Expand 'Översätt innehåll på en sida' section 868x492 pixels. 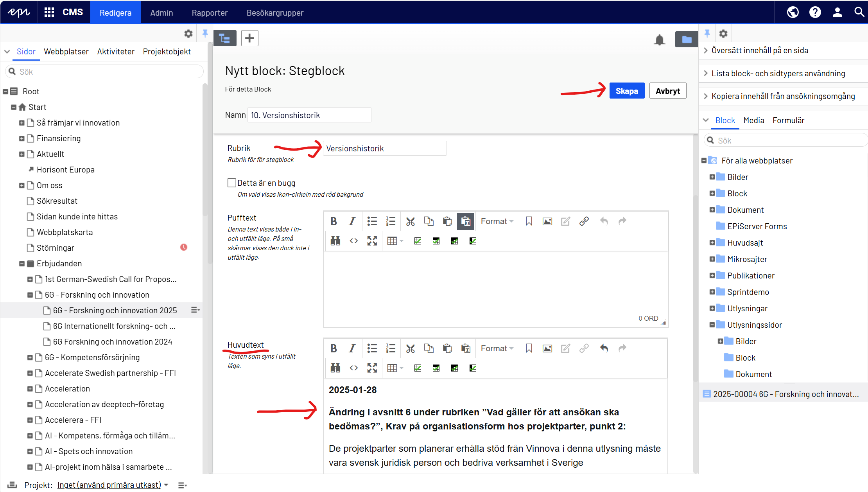coord(759,50)
